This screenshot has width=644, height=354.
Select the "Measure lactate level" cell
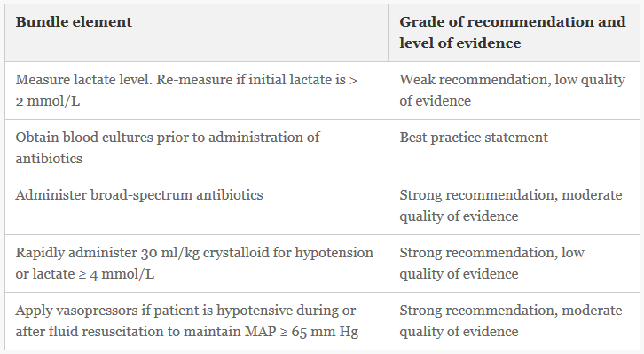[x=196, y=90]
